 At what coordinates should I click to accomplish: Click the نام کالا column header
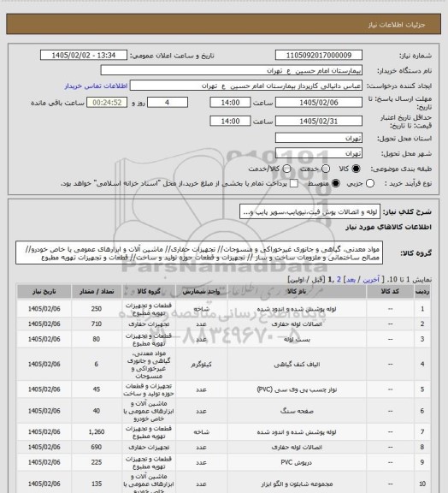click(x=297, y=292)
